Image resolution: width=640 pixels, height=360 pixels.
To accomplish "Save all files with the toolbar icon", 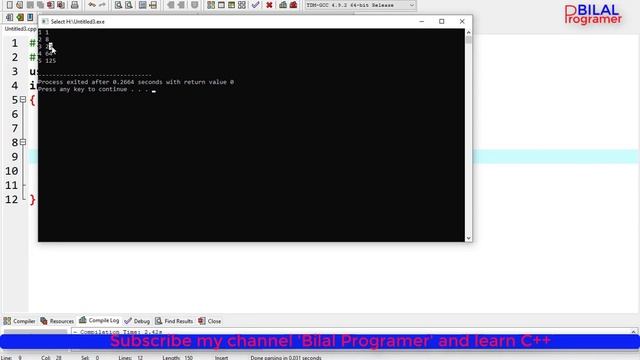I will click(40, 5).
